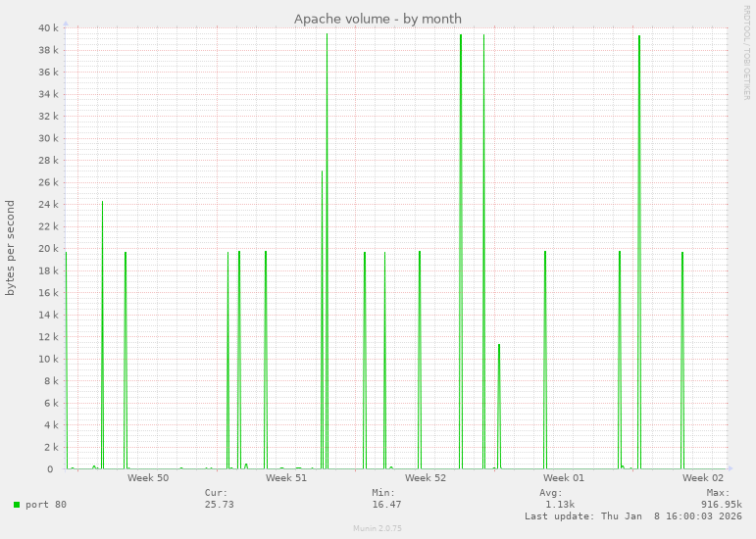Viewport: 756px width, 539px height.
Task: Click the 'port 80' legend label
Action: [46, 505]
